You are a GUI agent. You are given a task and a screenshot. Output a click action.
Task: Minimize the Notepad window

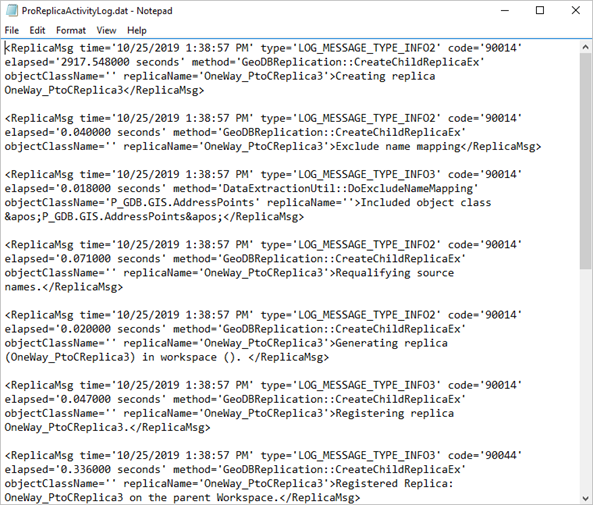pyautogui.click(x=505, y=11)
